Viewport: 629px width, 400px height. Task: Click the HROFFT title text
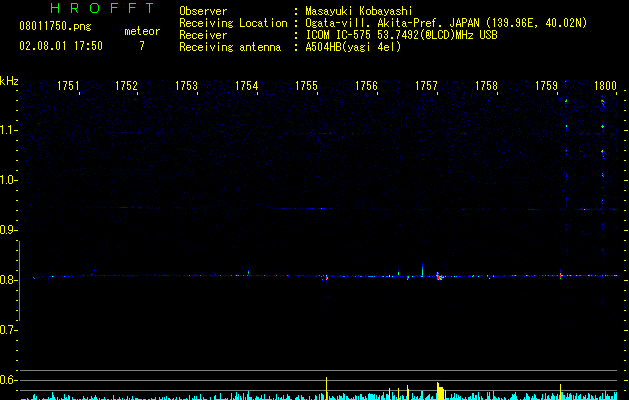[102, 8]
